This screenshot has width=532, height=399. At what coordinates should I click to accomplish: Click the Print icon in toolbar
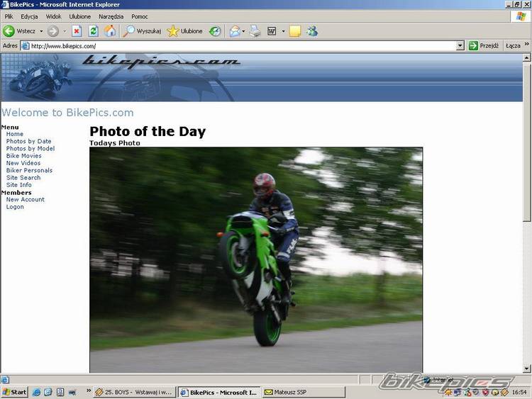tap(255, 31)
